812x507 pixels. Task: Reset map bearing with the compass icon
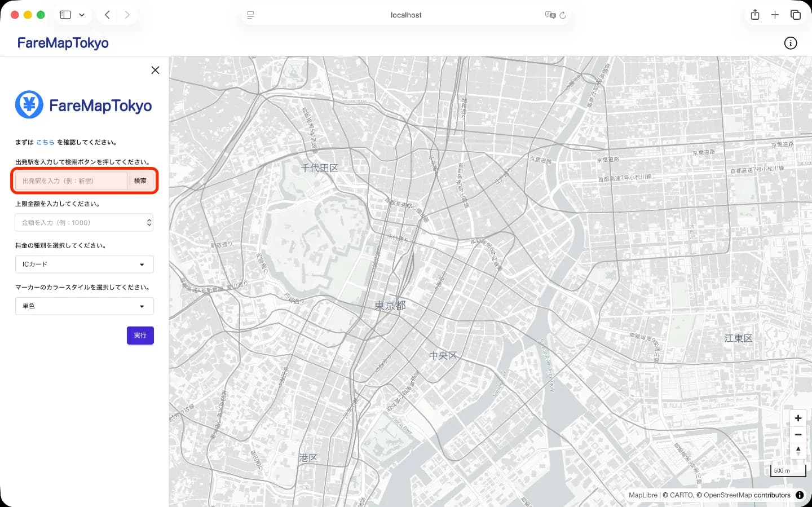click(798, 451)
